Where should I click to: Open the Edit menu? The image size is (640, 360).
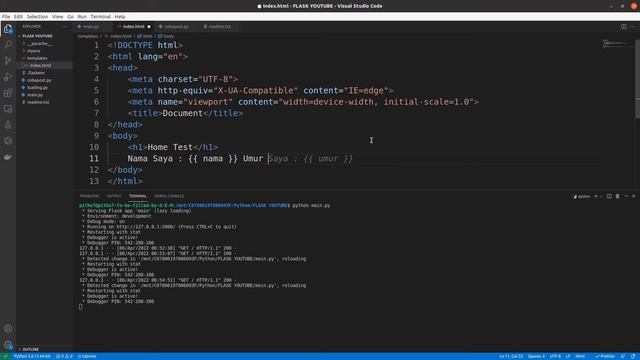tap(18, 17)
